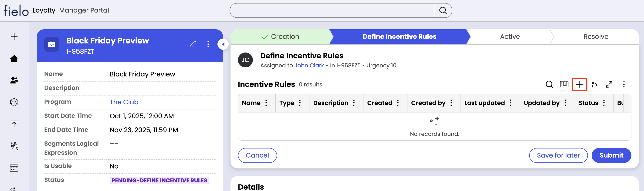Open the Incentive Rules table more options menu
This screenshot has height=191, width=644.
tap(624, 84)
